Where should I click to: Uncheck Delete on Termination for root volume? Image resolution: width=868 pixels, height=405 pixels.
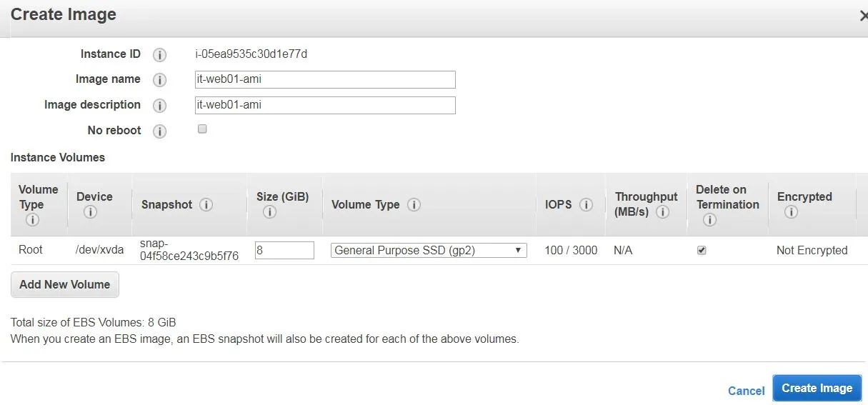[702, 251]
